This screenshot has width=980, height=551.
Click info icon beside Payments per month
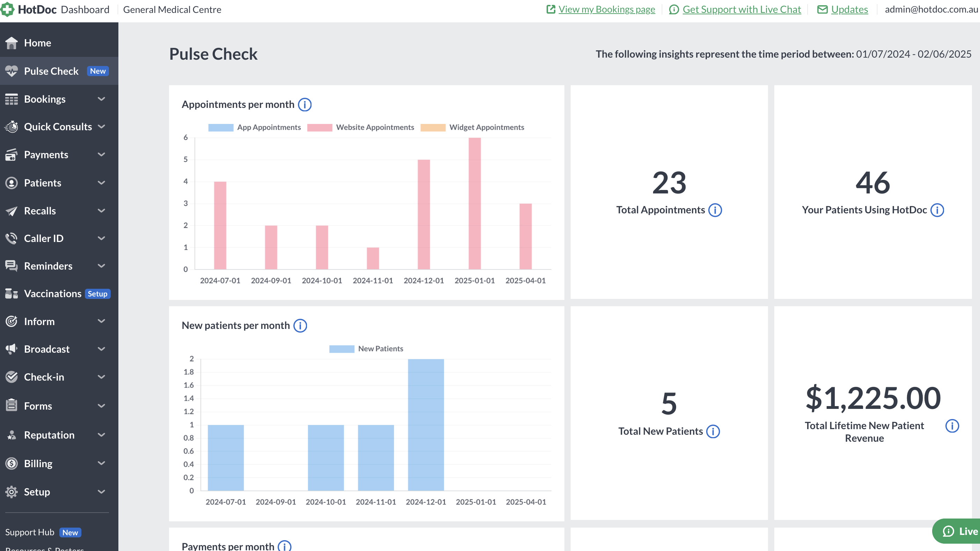coord(284,546)
